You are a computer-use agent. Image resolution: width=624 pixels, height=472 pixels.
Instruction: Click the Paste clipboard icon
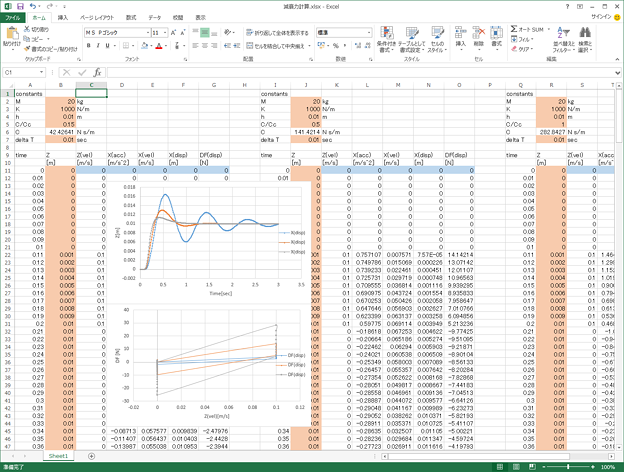[x=12, y=33]
